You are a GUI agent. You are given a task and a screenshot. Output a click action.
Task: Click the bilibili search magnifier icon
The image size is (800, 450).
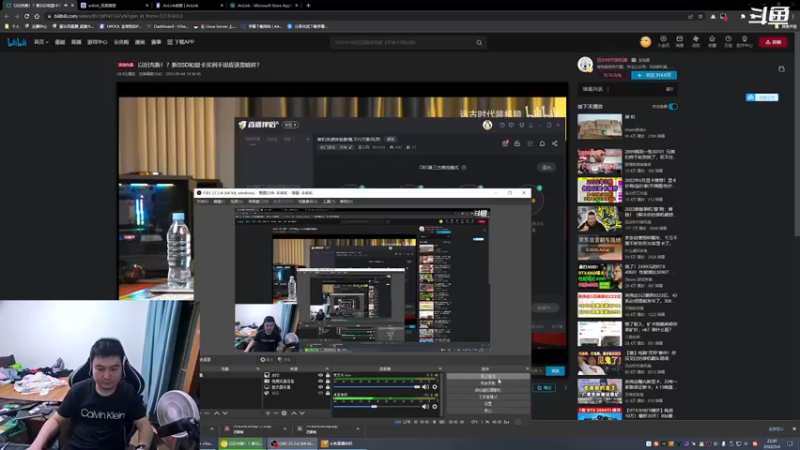479,43
